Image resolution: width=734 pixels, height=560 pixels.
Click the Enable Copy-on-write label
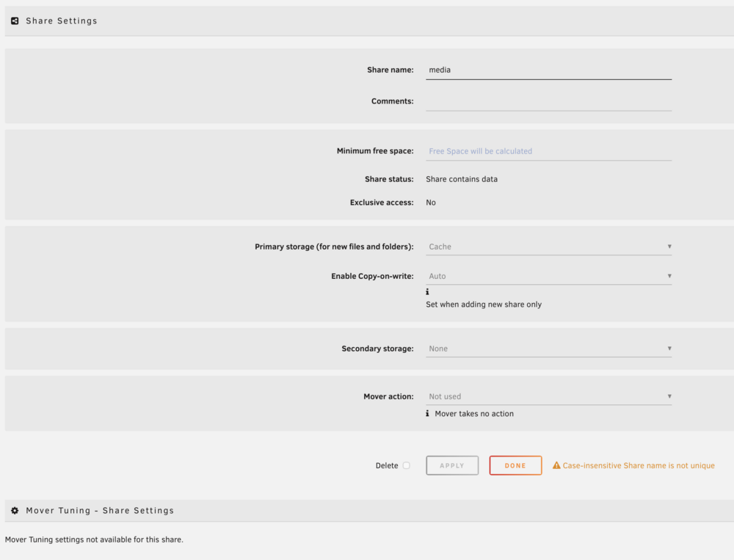click(372, 276)
